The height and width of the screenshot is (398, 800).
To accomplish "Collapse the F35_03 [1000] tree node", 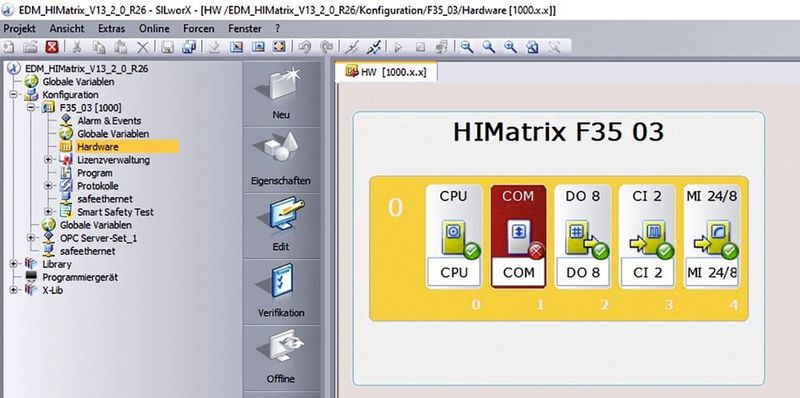I will coord(31,108).
